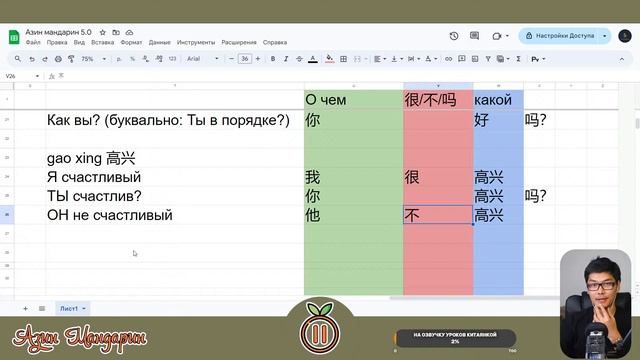The height and width of the screenshot is (360, 640).
Task: Undo the last action
Action: (x=32, y=59)
